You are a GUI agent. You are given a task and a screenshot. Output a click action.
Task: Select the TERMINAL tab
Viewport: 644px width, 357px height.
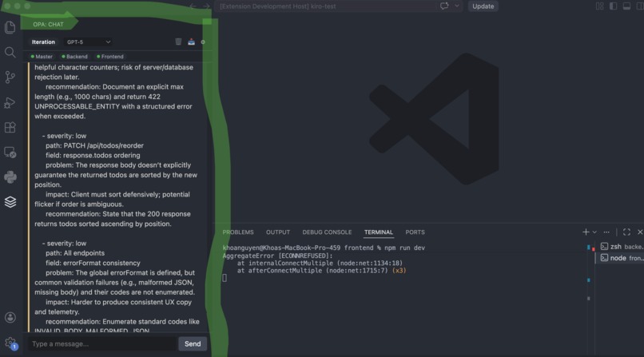click(x=379, y=232)
